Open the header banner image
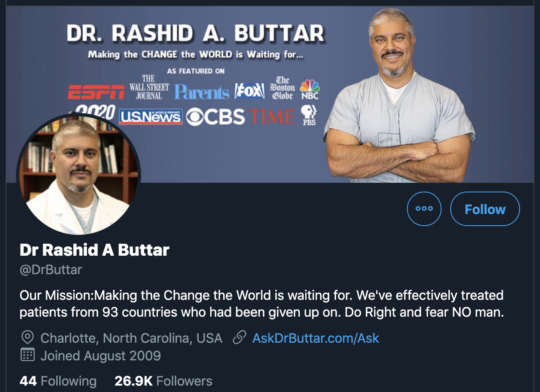The height and width of the screenshot is (392, 540). (270, 94)
